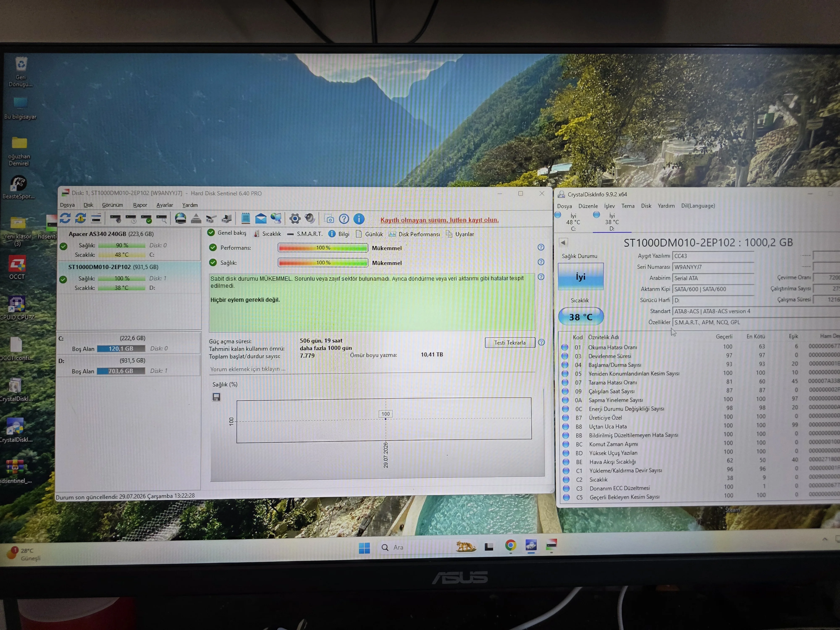Click the disk with clock toolbar icon

(131, 218)
